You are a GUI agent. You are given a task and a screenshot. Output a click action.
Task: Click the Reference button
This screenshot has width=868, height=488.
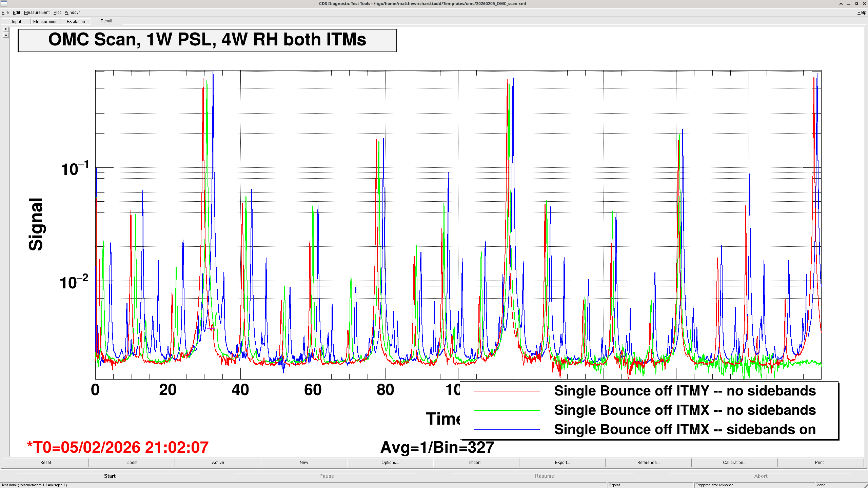tap(648, 463)
